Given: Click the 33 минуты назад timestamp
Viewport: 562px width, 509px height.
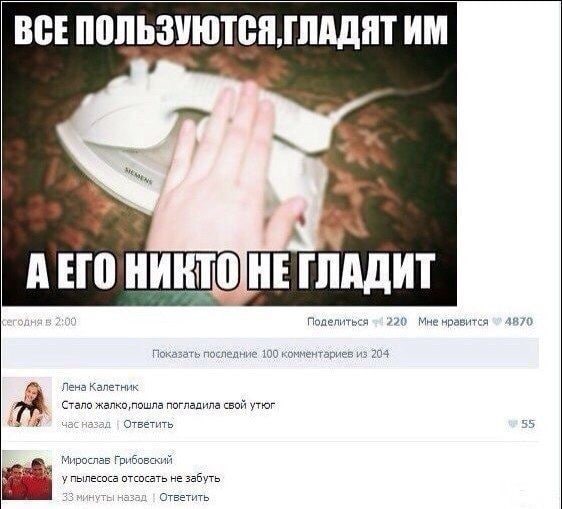Looking at the screenshot, I should coord(104,498).
